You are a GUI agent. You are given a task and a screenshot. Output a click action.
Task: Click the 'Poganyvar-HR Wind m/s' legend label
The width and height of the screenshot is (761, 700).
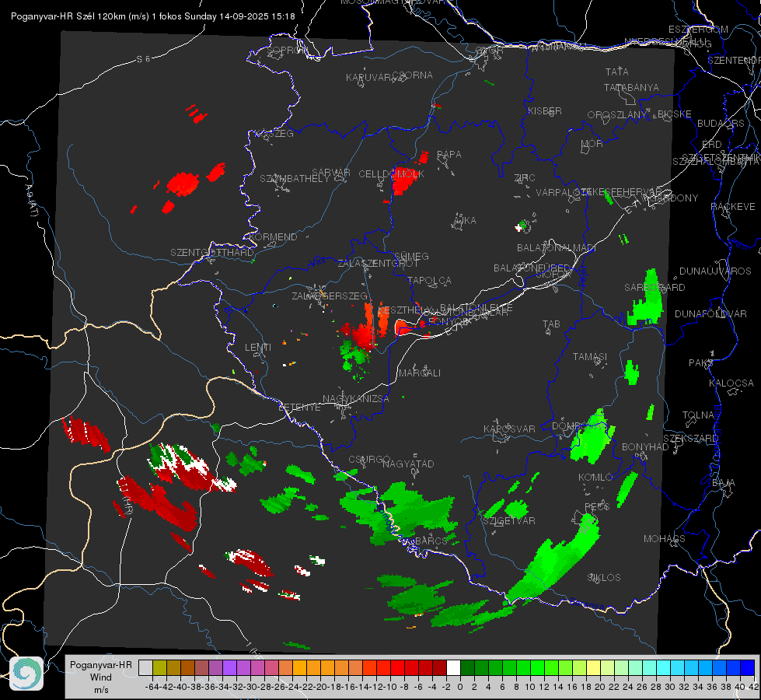click(101, 677)
